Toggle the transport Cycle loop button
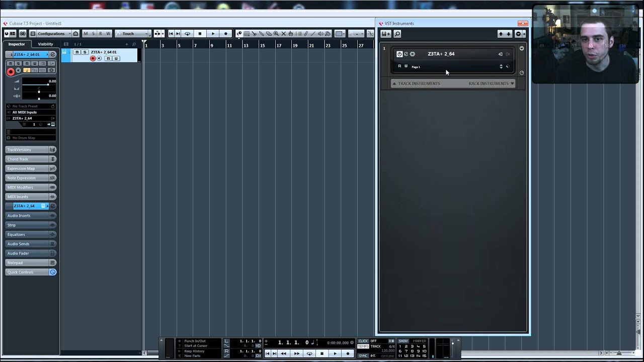This screenshot has width=644, height=362. click(309, 353)
